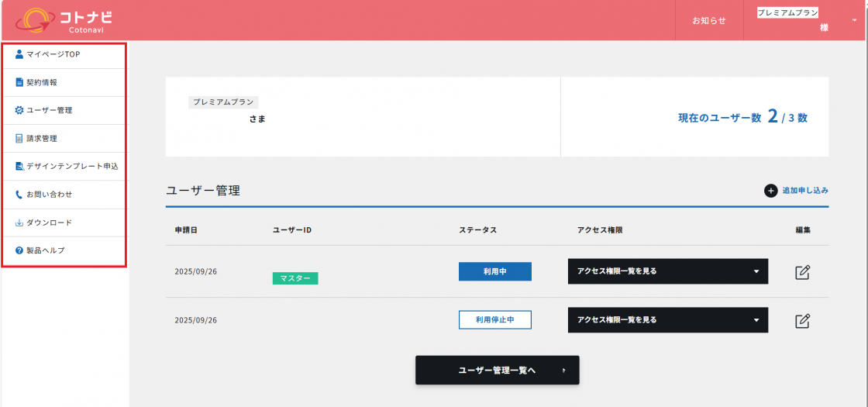Click the gear icon beside ユーザー管理
The image size is (868, 407).
point(19,110)
